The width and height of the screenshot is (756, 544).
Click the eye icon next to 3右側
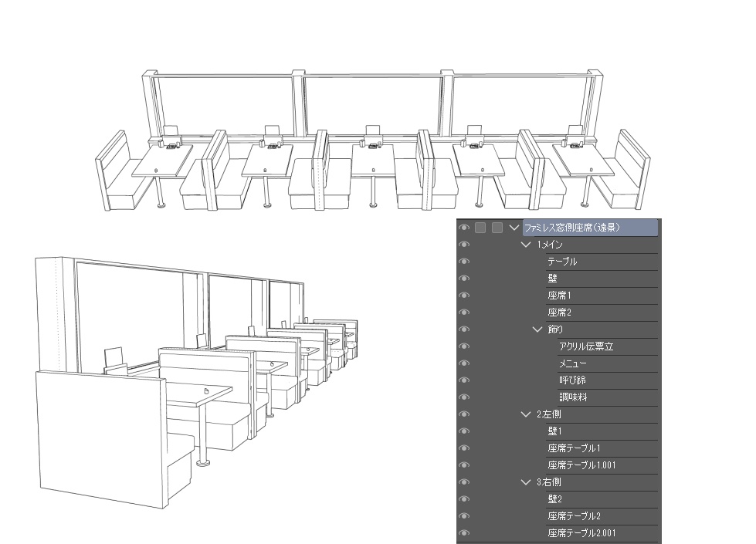click(x=463, y=481)
